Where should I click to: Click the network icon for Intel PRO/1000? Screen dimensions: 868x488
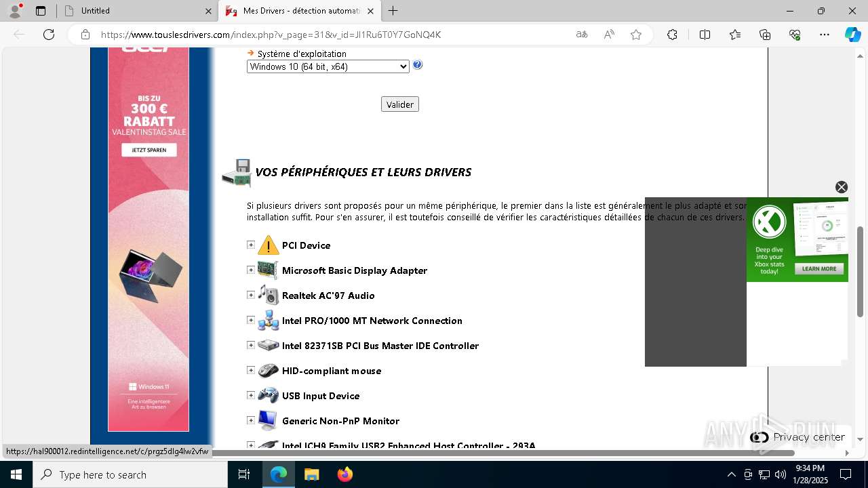pyautogui.click(x=269, y=320)
